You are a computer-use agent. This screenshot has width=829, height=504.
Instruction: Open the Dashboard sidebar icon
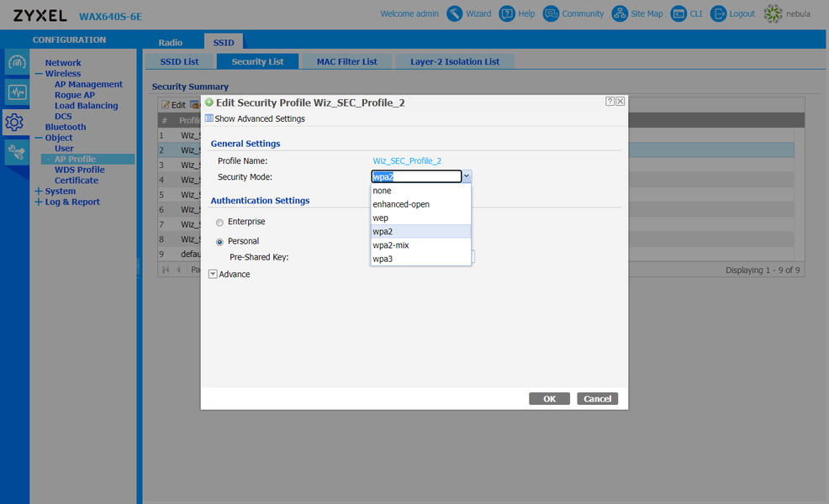tap(17, 62)
